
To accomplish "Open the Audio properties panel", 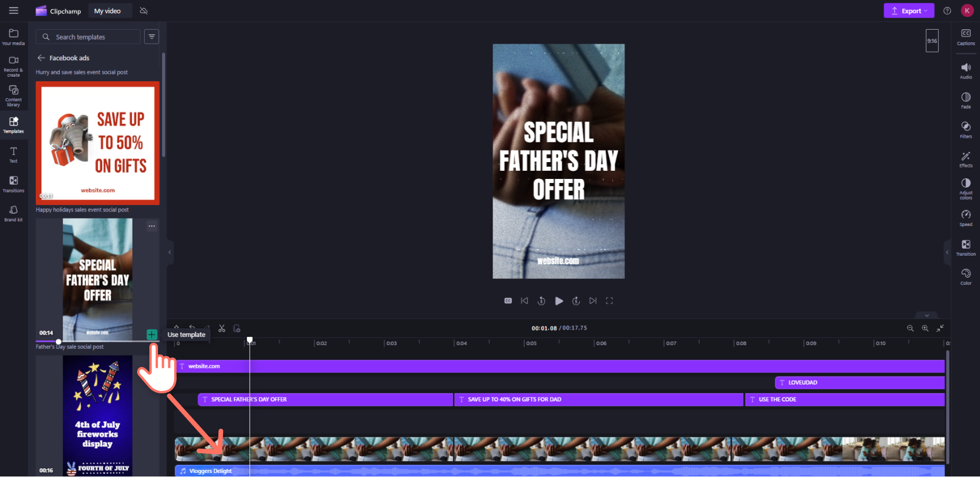I will point(965,70).
